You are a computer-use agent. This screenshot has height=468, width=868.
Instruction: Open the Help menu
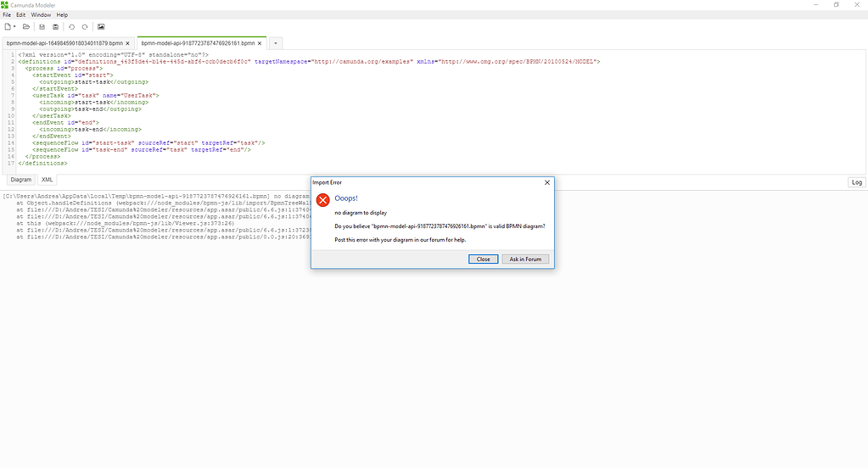coord(62,15)
